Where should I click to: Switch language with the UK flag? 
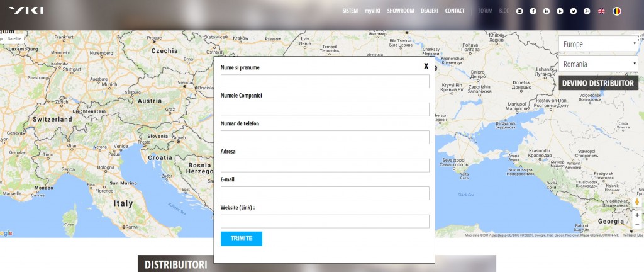click(601, 11)
